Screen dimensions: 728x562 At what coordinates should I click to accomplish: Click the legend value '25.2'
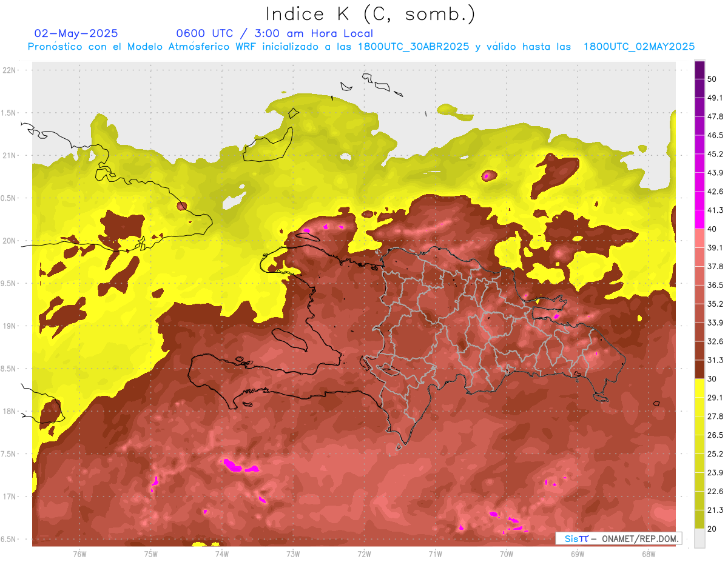tap(715, 453)
